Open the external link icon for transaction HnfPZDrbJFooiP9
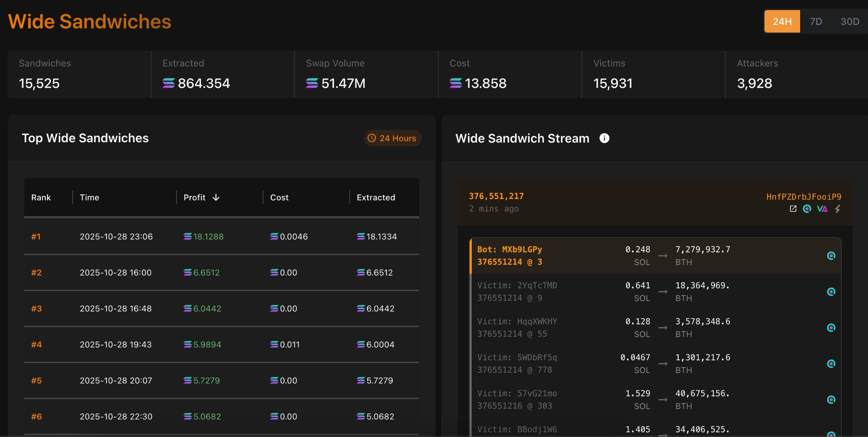 click(x=793, y=209)
